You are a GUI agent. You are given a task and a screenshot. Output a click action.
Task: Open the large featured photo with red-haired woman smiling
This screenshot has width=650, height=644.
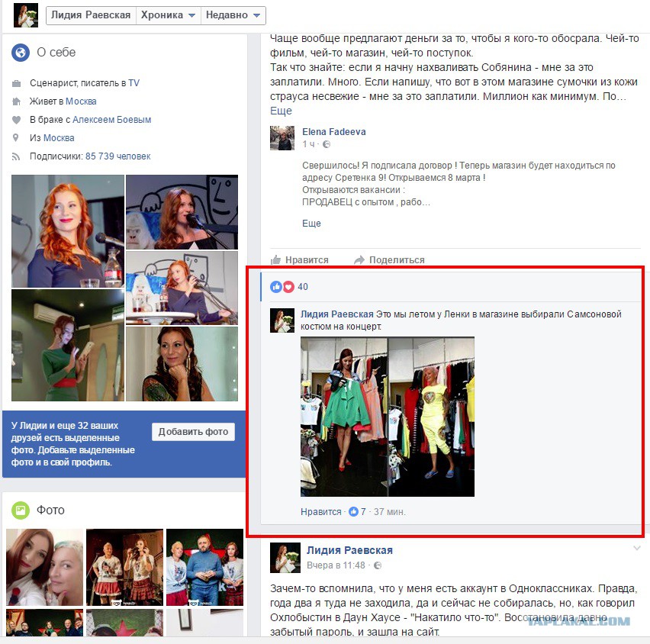(x=68, y=231)
